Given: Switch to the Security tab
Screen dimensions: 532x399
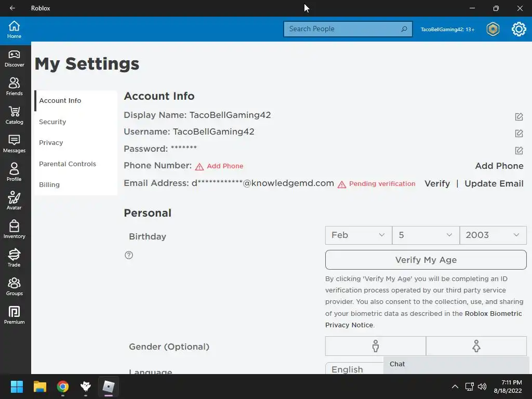Looking at the screenshot, I should (x=76, y=122).
